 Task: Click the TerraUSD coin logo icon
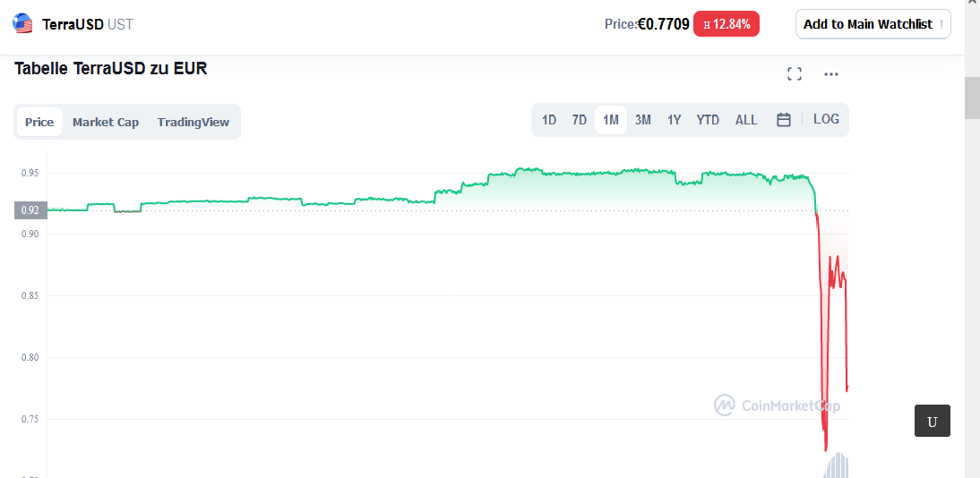point(22,24)
